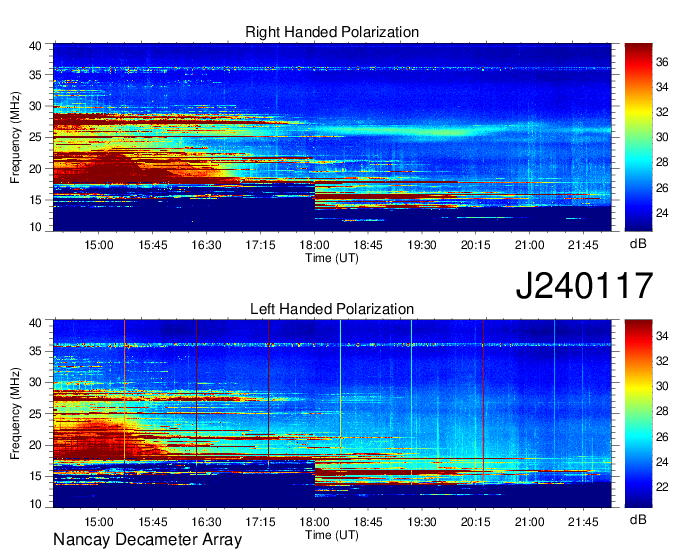The height and width of the screenshot is (552, 680).
Task: Click the 22 dB tick on lower colorbar
Action: pyautogui.click(x=662, y=487)
